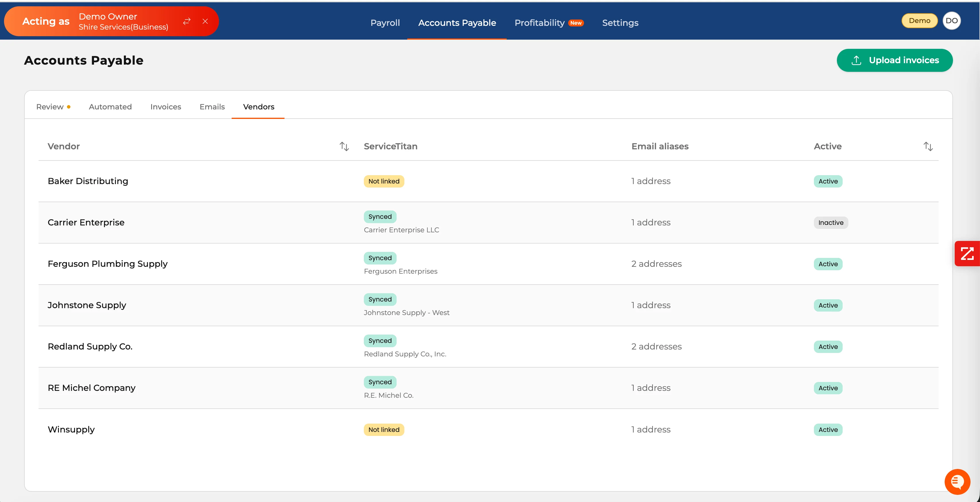Sort vendors by name column
980x502 pixels.
(344, 146)
